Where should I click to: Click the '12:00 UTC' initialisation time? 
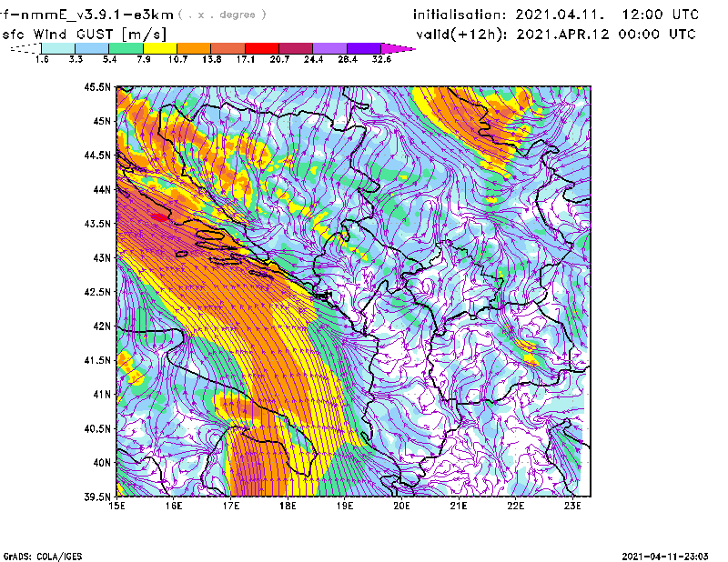[x=661, y=15]
